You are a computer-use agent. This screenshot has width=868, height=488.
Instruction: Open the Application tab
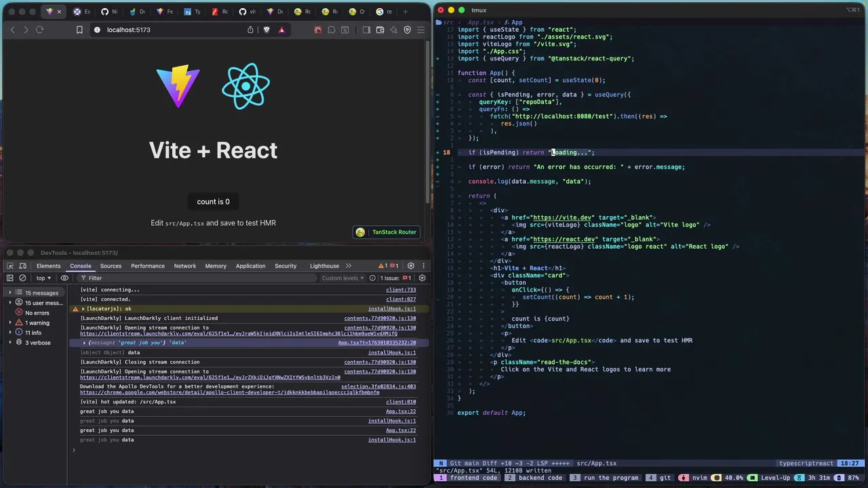[250, 266]
